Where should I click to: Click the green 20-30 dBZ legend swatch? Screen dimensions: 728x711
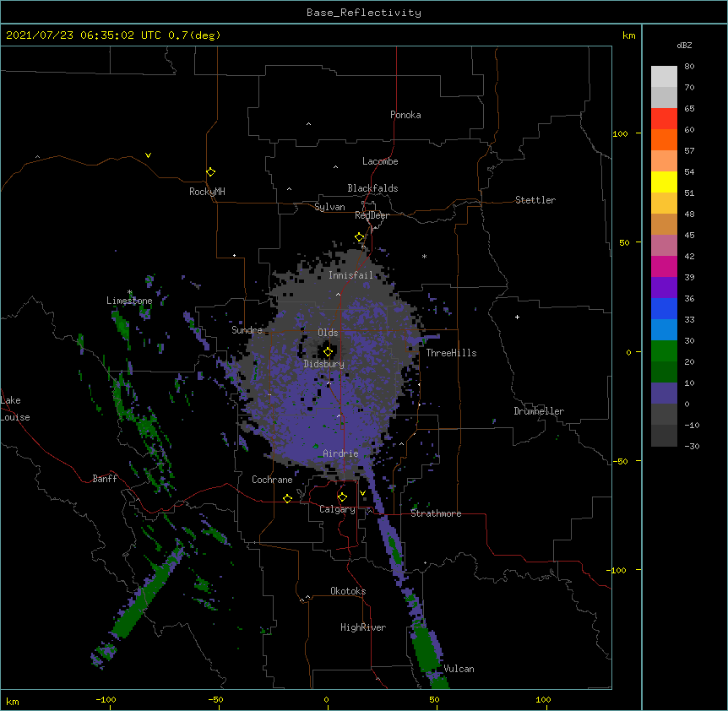[x=664, y=351]
